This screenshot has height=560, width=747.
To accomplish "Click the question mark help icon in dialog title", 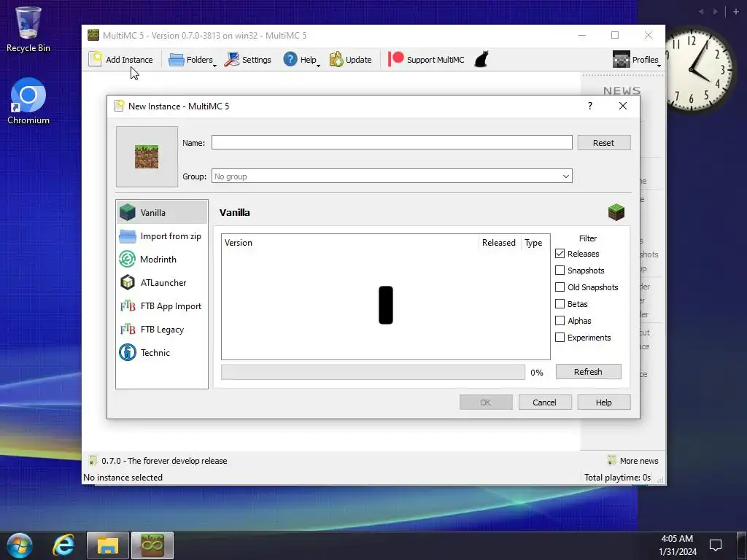I will pos(589,106).
